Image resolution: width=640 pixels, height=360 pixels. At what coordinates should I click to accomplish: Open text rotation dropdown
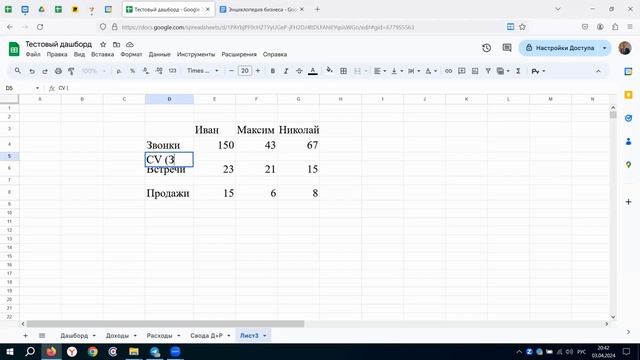pyautogui.click(x=431, y=71)
